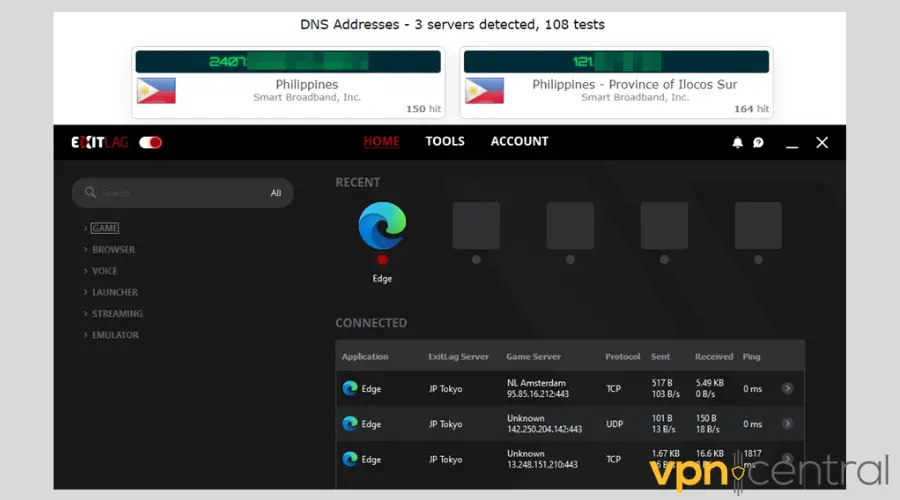Click the red status dot under Edge
This screenshot has height=500, width=900.
pyautogui.click(x=382, y=260)
